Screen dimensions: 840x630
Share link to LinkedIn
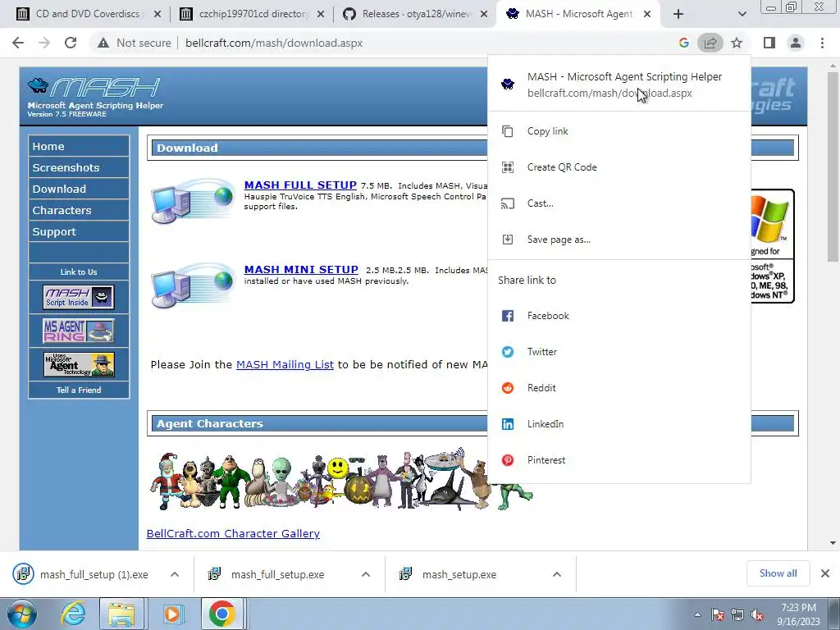tap(619, 424)
